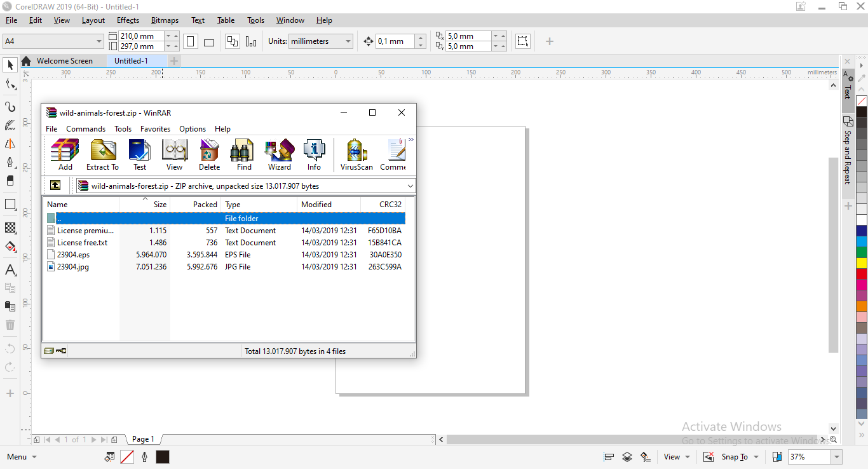Switch to Welcome Screen tab
Viewport: 868px width, 469px height.
[64, 61]
